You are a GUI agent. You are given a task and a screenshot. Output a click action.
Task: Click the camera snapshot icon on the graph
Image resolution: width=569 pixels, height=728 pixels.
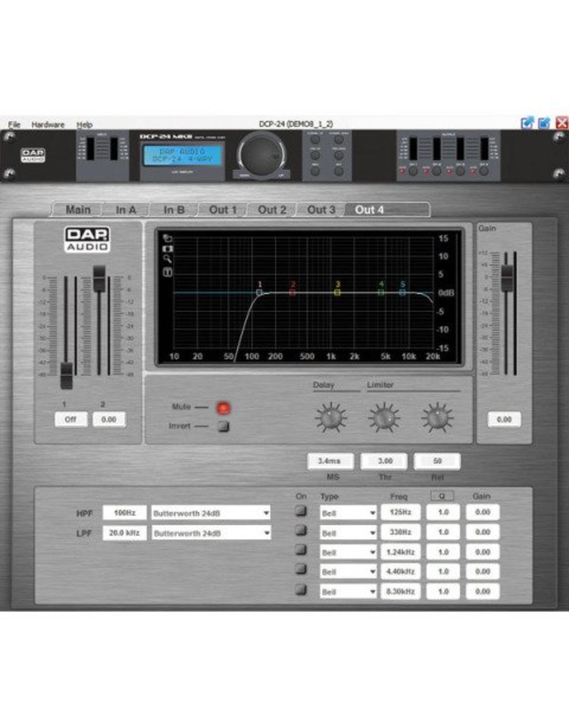click(167, 248)
